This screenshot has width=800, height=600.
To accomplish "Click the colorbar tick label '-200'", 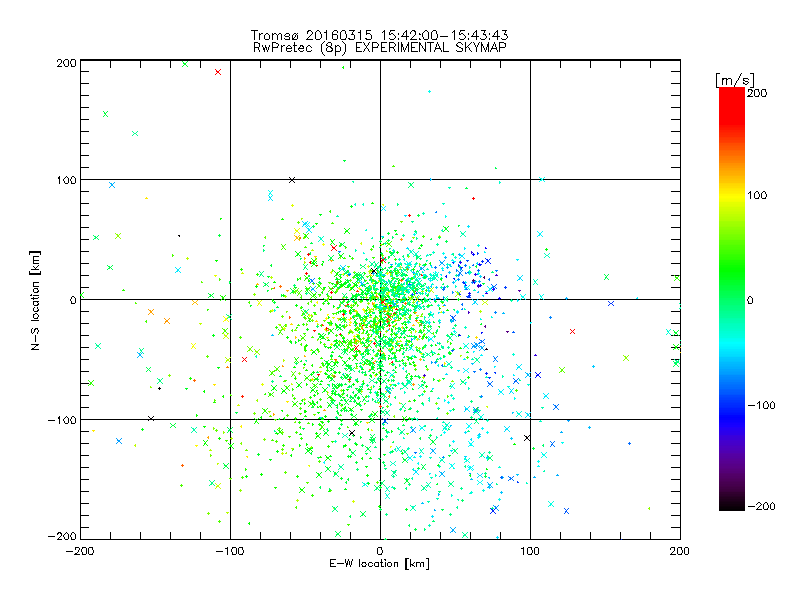I will coord(761,506).
